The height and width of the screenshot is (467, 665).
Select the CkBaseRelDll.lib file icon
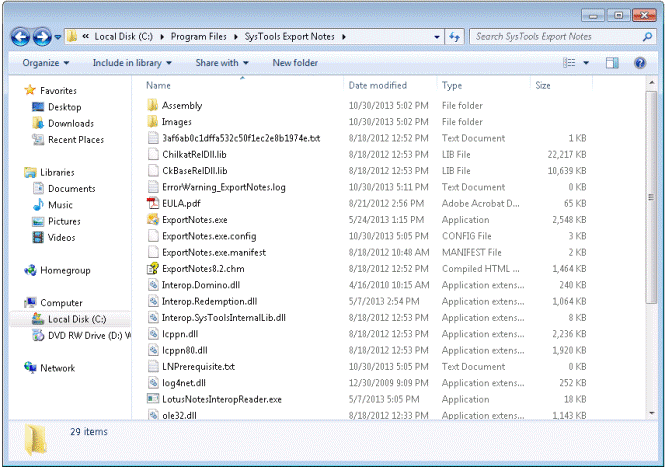pyautogui.click(x=153, y=171)
